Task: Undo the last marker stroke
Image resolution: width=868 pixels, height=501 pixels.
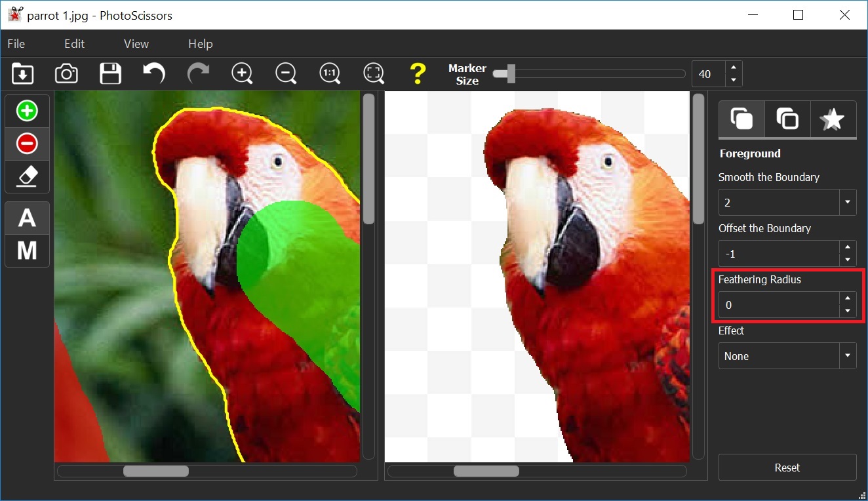Action: pyautogui.click(x=154, y=73)
